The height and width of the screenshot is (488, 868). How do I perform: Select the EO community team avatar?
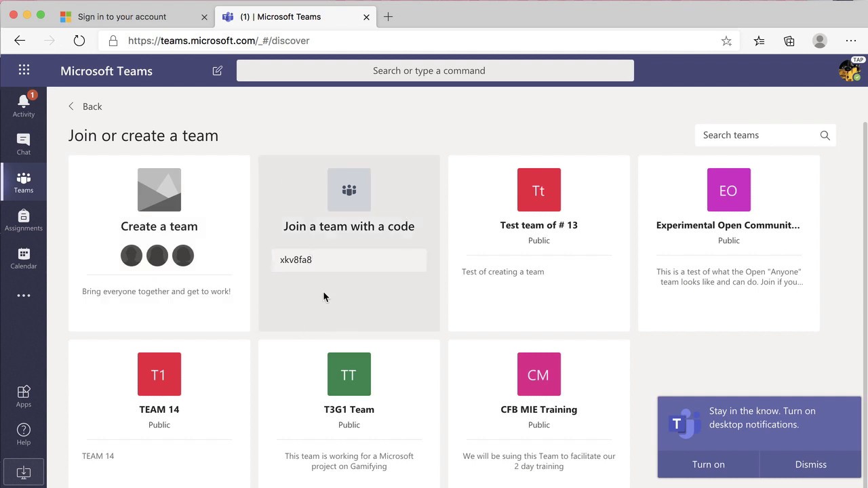(729, 190)
